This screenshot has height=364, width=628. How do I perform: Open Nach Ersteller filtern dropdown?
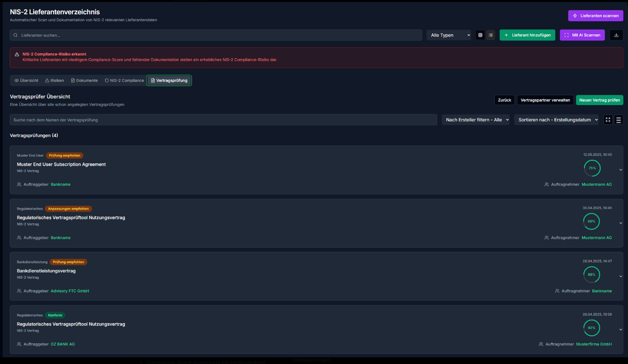[476, 120]
